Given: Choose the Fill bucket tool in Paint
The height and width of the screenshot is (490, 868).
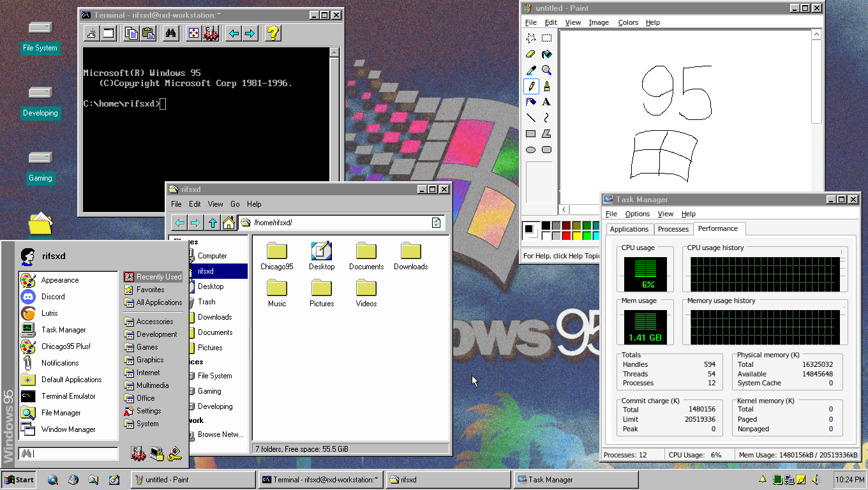Looking at the screenshot, I should click(x=547, y=54).
